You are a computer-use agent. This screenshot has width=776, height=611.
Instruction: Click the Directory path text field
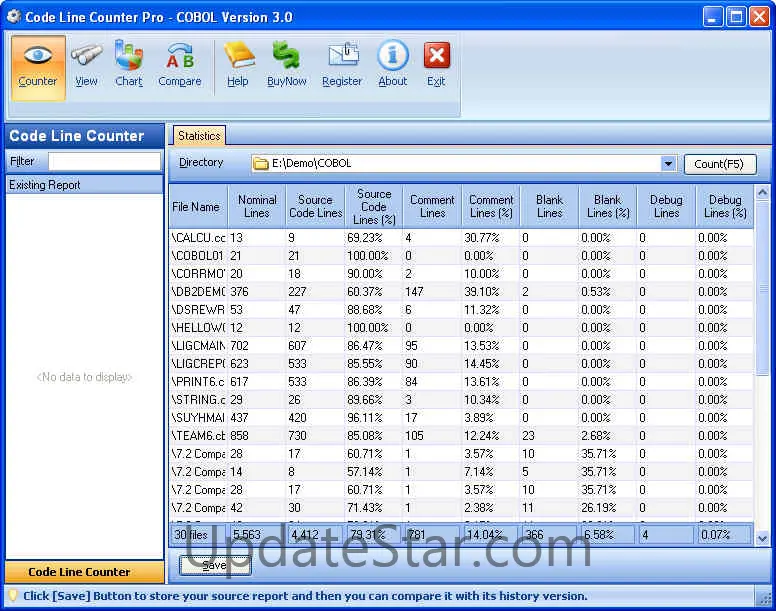[x=463, y=163]
